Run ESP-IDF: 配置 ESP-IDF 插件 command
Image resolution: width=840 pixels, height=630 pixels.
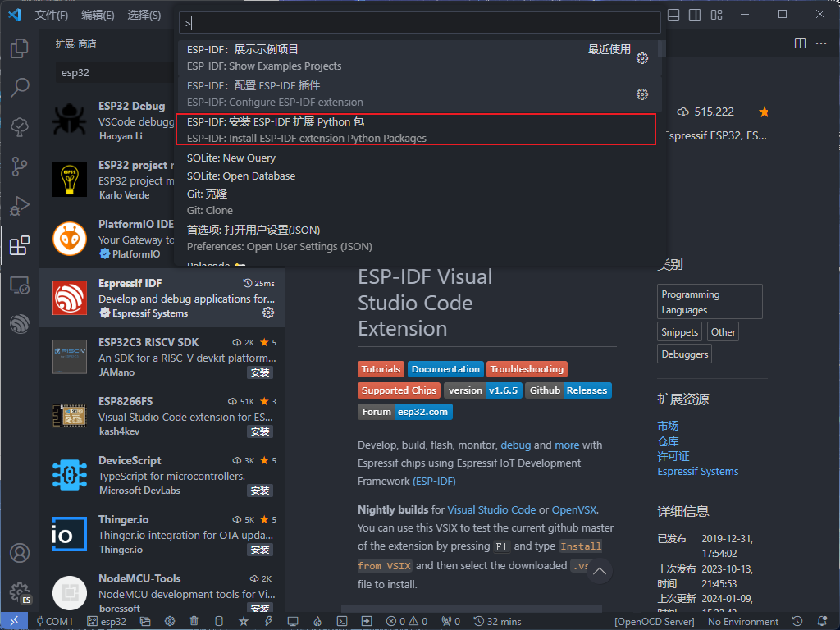[x=418, y=94]
